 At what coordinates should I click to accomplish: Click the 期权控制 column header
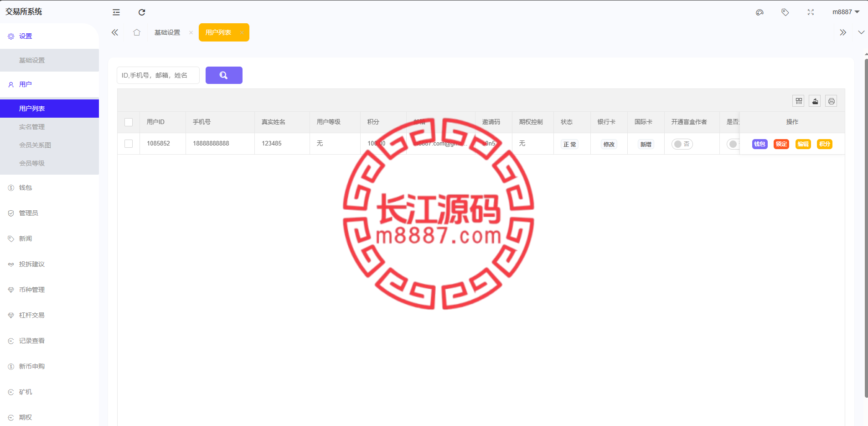[533, 122]
